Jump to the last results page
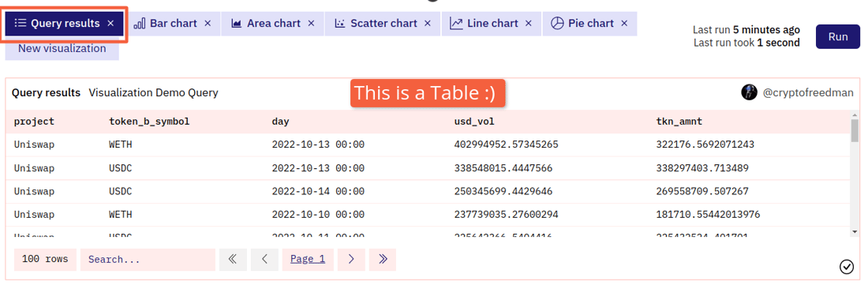This screenshot has width=868, height=289. [x=383, y=259]
